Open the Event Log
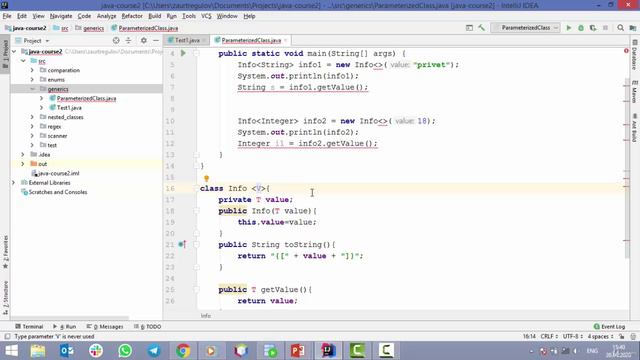 [609, 327]
